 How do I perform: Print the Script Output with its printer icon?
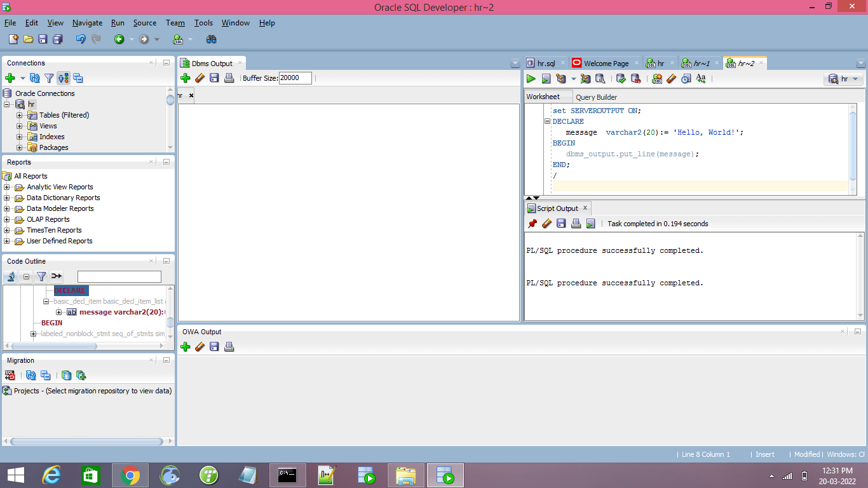coord(576,224)
